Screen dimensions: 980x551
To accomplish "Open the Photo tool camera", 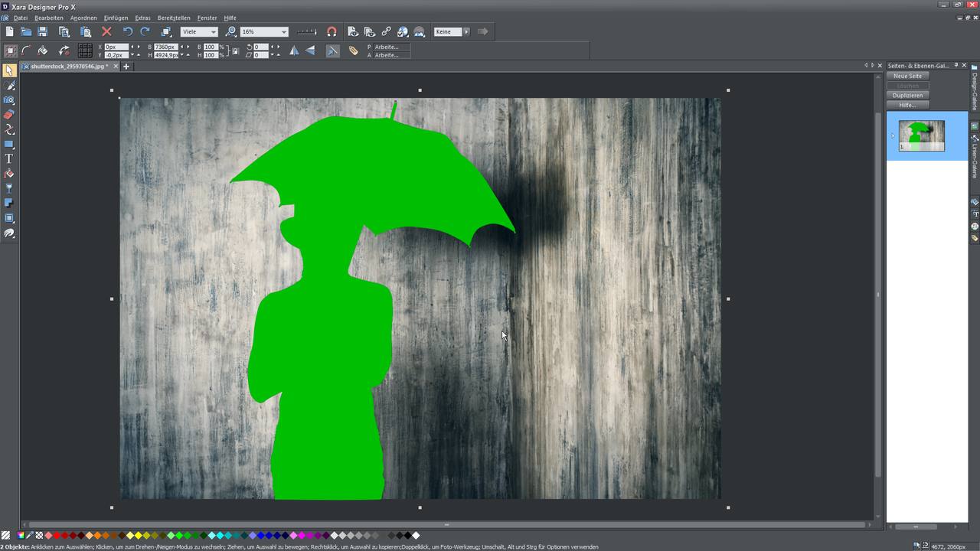I will point(9,100).
